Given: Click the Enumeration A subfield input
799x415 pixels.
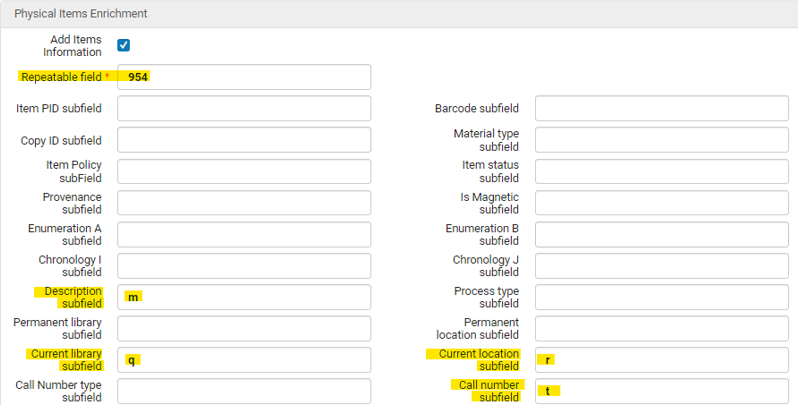Looking at the screenshot, I should (x=244, y=234).
